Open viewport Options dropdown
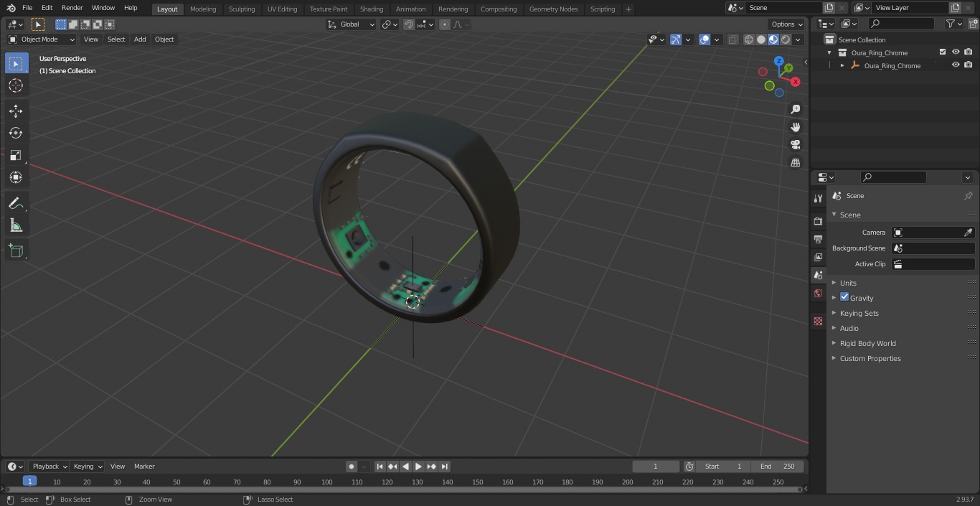Screen dimensions: 980x506 [787, 24]
